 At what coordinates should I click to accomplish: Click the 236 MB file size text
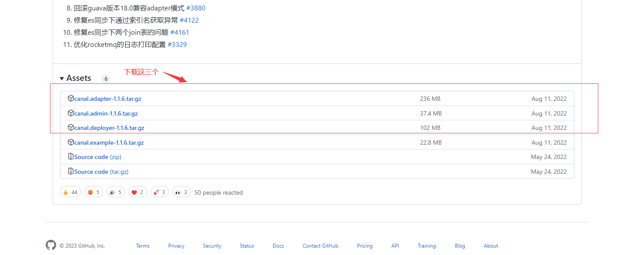tap(430, 99)
